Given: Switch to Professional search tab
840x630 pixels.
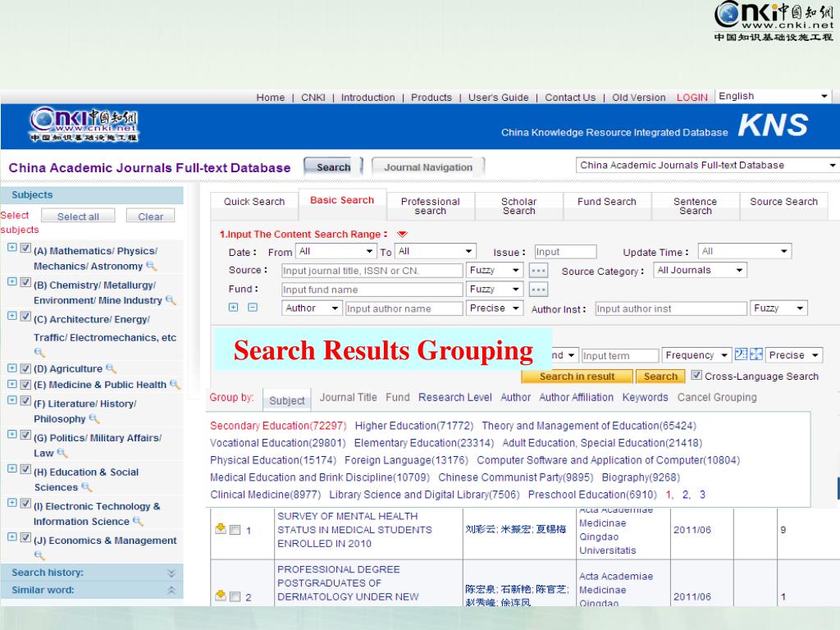Looking at the screenshot, I should [430, 206].
